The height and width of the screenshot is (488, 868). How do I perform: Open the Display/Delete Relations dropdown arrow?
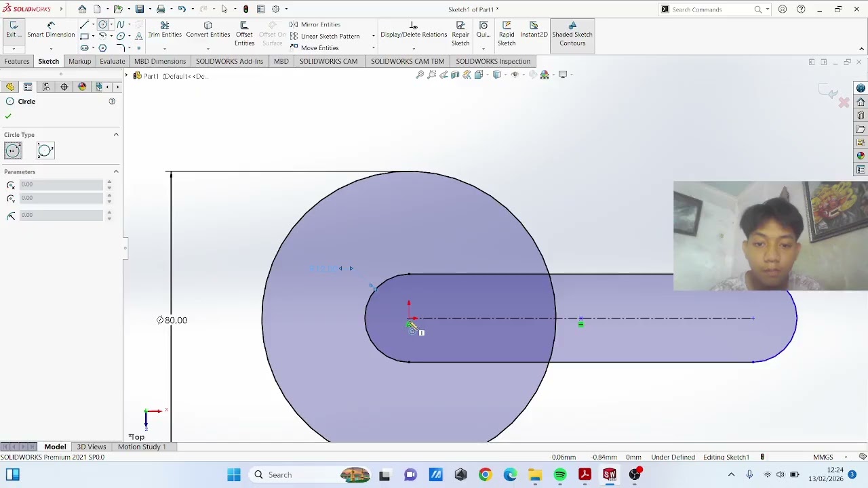[x=414, y=49]
